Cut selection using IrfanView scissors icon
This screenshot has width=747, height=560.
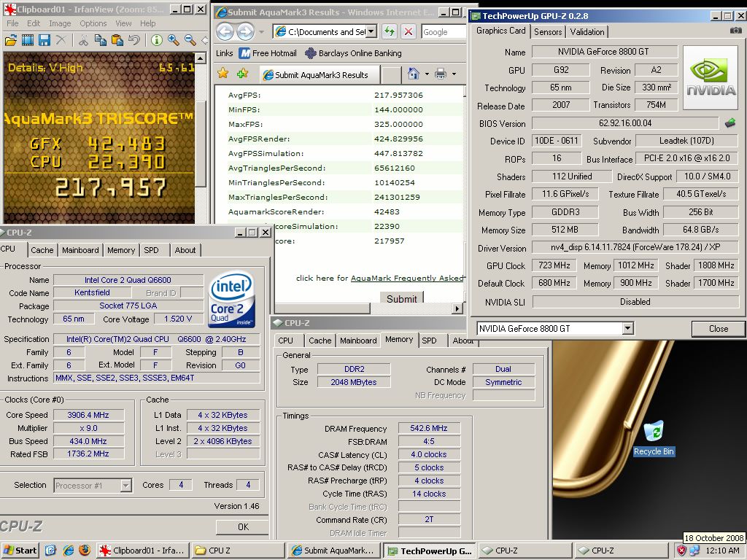coord(83,40)
